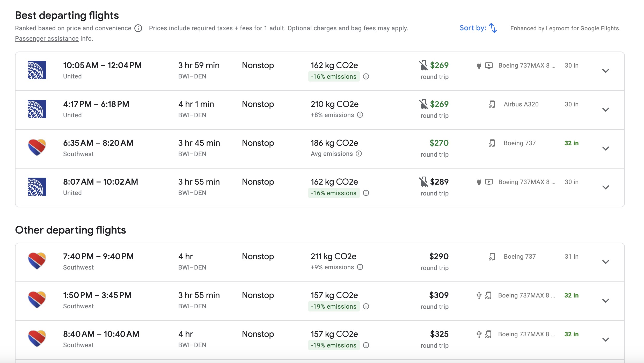Viewport: 644px width, 363px height.
Task: Click the info icon next to +8% emissions
Action: point(360,115)
